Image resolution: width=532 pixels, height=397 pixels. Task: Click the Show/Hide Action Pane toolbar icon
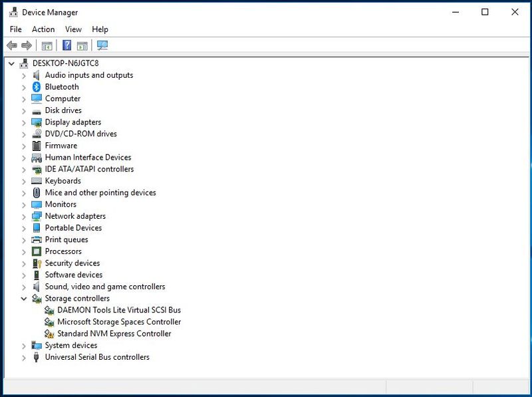(82, 45)
